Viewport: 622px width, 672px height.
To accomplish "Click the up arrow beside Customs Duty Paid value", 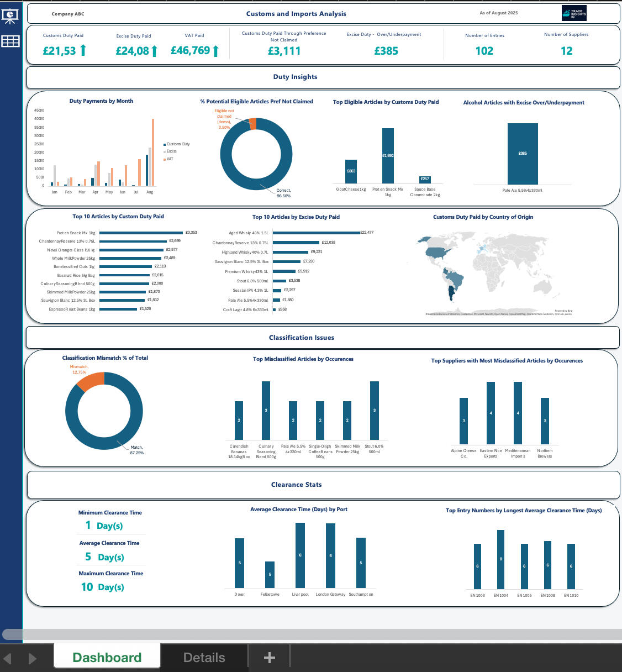I will (83, 51).
